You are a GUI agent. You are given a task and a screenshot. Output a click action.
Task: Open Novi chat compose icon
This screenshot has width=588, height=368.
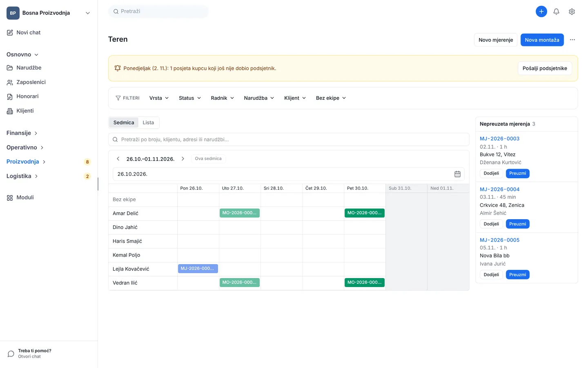10,33
